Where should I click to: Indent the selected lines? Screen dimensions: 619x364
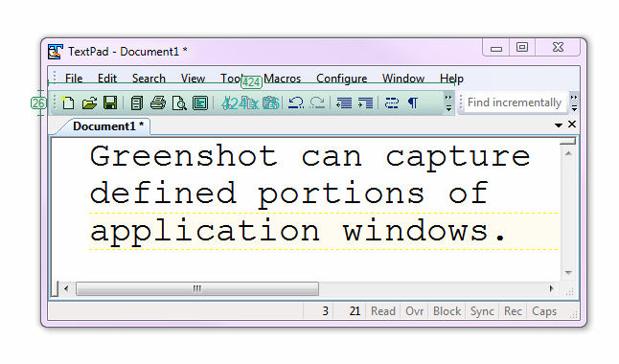365,103
